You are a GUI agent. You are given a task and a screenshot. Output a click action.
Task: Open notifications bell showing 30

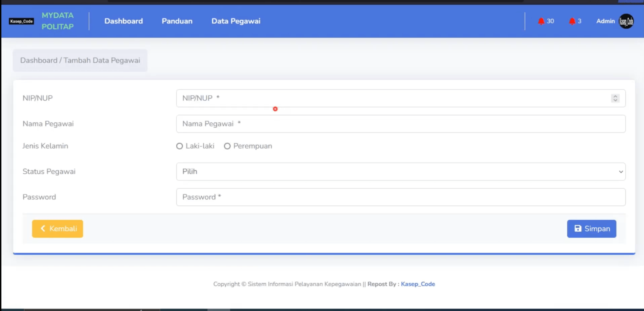click(546, 21)
